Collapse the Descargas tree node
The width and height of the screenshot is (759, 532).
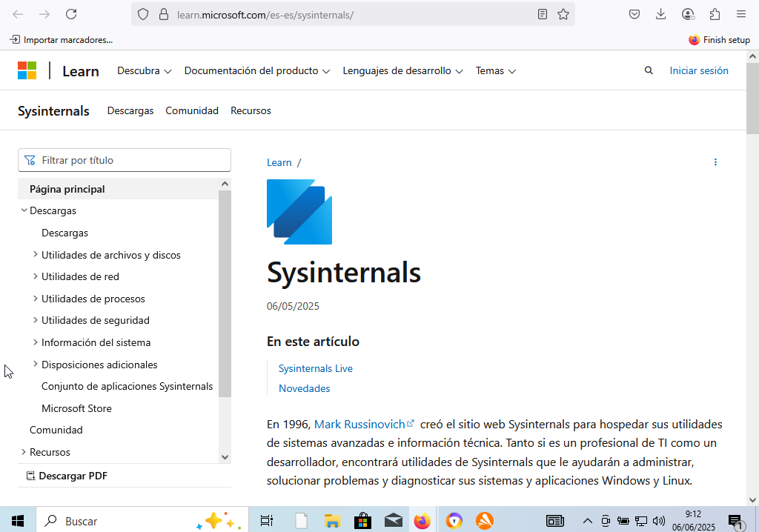coord(24,210)
